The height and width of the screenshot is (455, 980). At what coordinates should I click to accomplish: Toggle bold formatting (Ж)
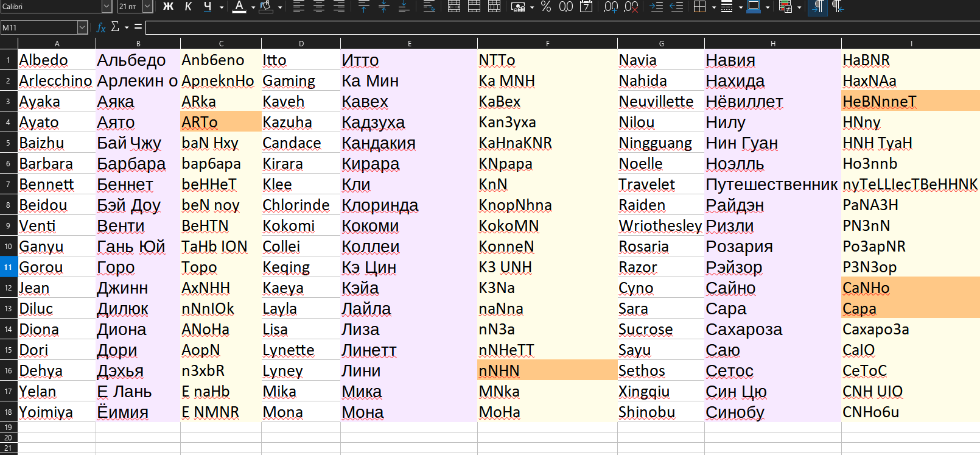pos(169,7)
